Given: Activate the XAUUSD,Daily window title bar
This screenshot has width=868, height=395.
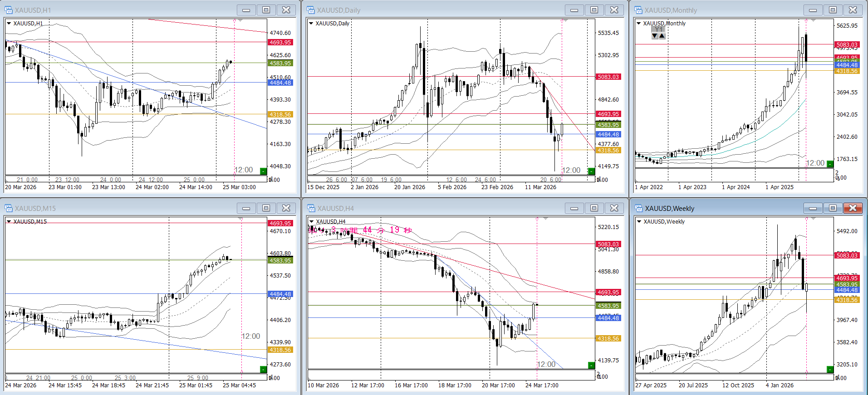Looking at the screenshot, I should 431,10.
